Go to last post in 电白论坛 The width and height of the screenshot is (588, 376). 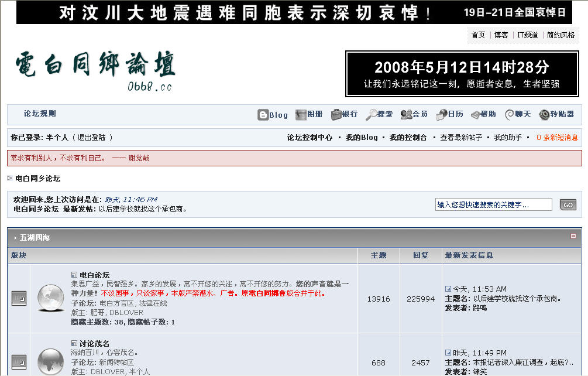(448, 289)
